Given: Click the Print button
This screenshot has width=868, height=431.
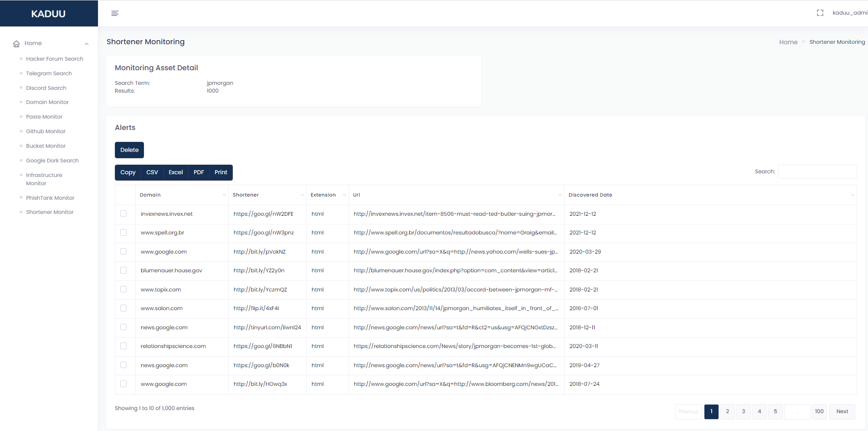Looking at the screenshot, I should [x=221, y=172].
